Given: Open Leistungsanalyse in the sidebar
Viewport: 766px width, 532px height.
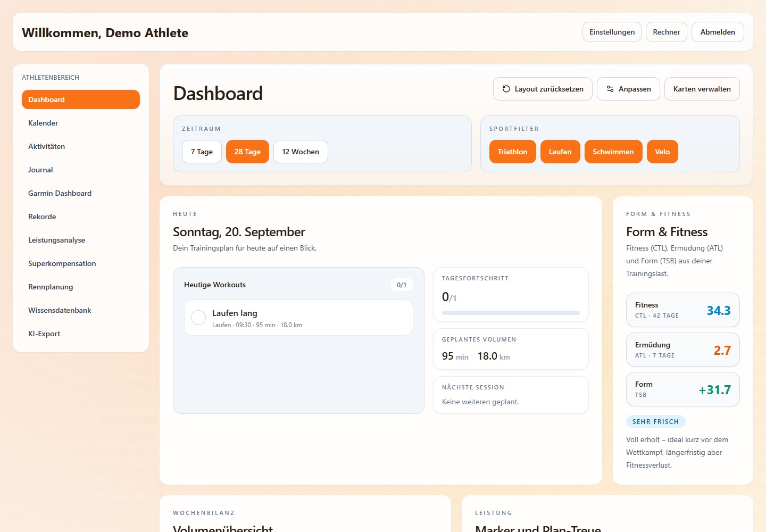Looking at the screenshot, I should 81,240.
